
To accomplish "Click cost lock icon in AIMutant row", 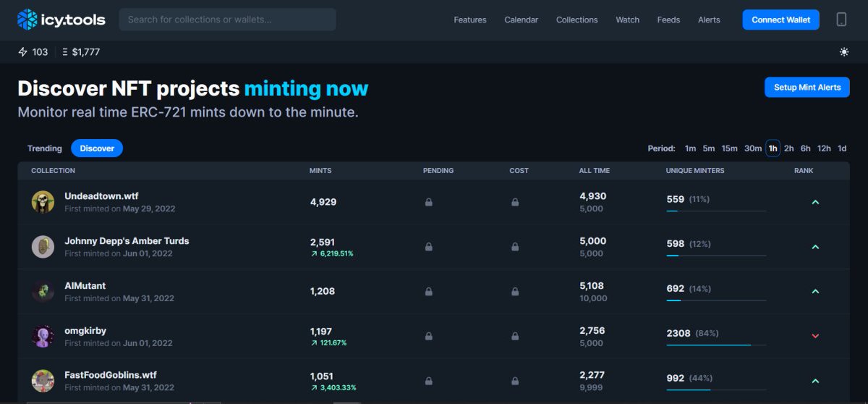I will [x=515, y=292].
